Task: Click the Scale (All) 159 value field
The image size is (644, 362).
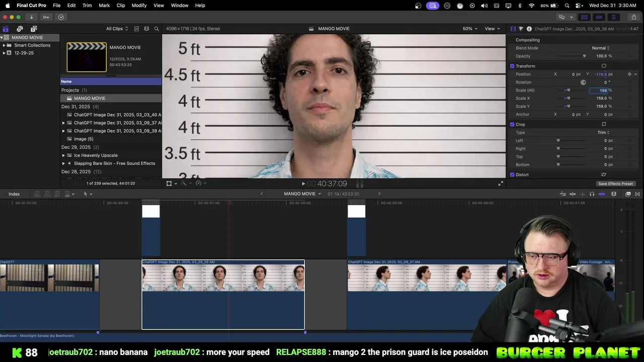Action: coord(599,90)
